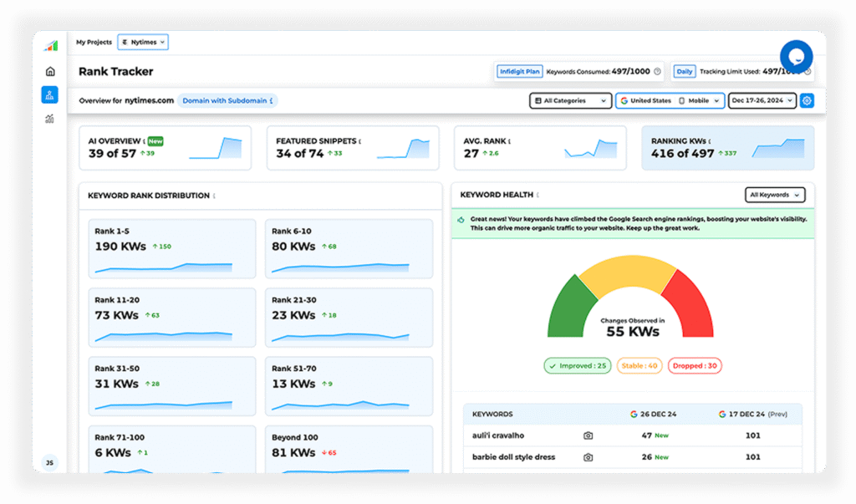Open SERP snapshot for barbie doll style dress

click(588, 457)
